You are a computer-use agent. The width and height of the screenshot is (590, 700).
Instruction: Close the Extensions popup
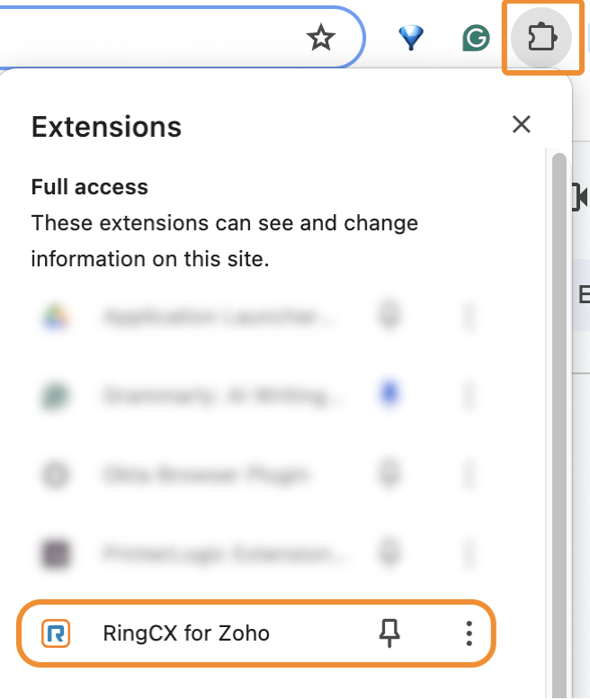tap(521, 125)
